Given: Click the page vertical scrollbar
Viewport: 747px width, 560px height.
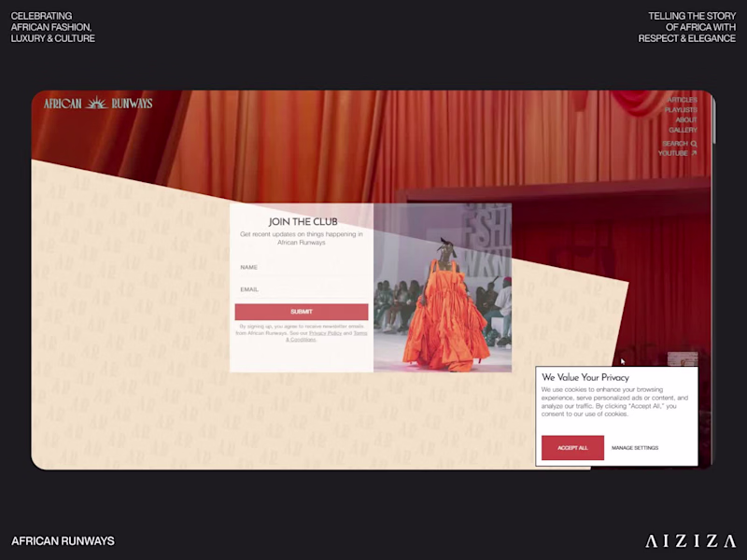Looking at the screenshot, I should [713, 119].
